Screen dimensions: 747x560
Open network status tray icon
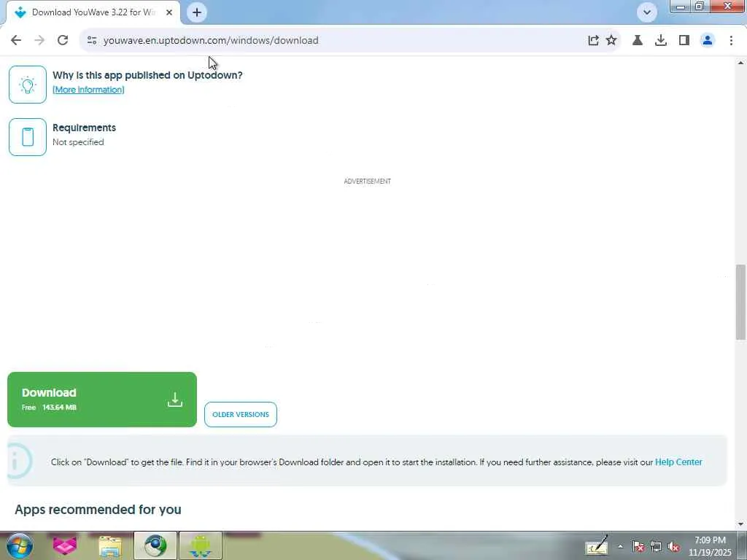coord(656,547)
